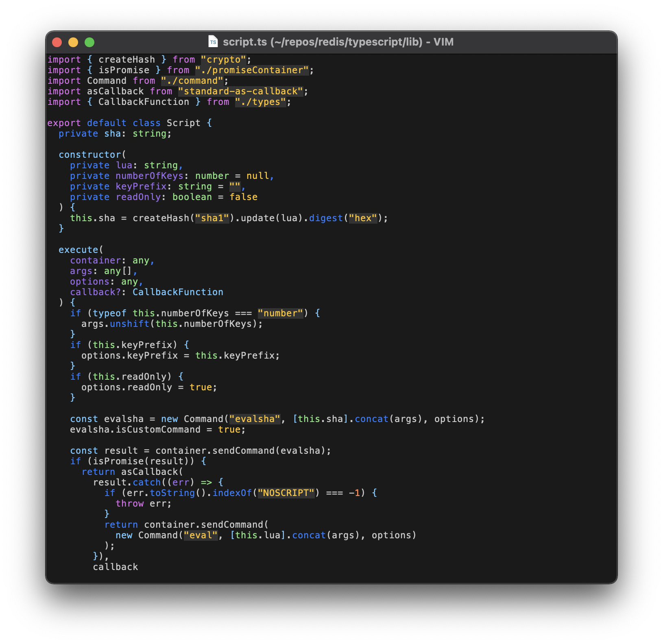Screen dimensions: 663x644
Task: Click 'if (isPromise(result)) {' line
Action: 138,461
